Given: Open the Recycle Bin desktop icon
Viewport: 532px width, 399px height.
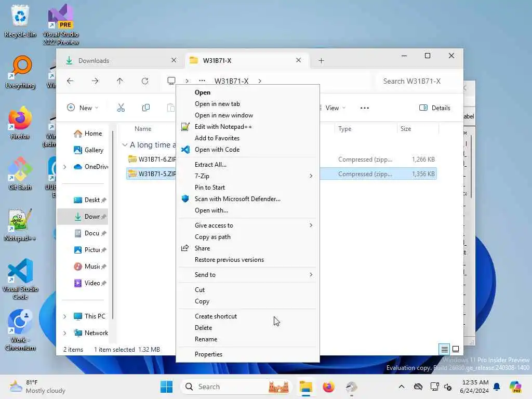Looking at the screenshot, I should click(x=20, y=21).
